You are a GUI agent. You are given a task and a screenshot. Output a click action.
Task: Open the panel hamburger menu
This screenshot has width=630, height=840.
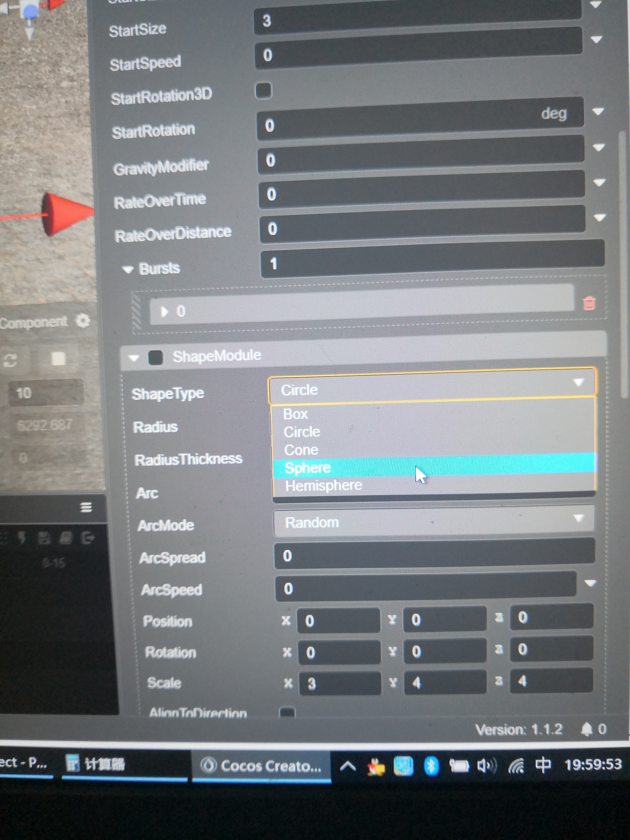pos(87,507)
